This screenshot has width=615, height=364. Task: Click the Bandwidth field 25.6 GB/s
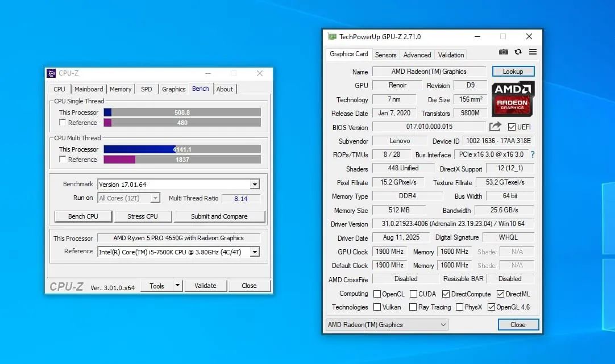click(x=504, y=210)
